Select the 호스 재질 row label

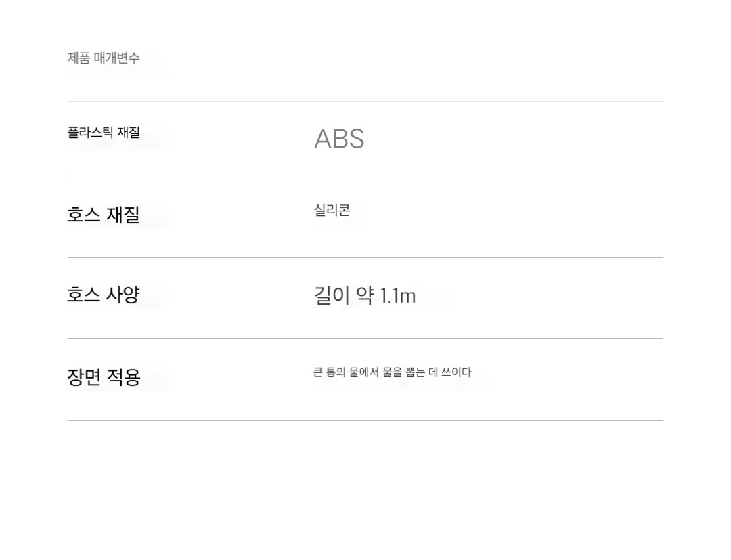pyautogui.click(x=104, y=215)
